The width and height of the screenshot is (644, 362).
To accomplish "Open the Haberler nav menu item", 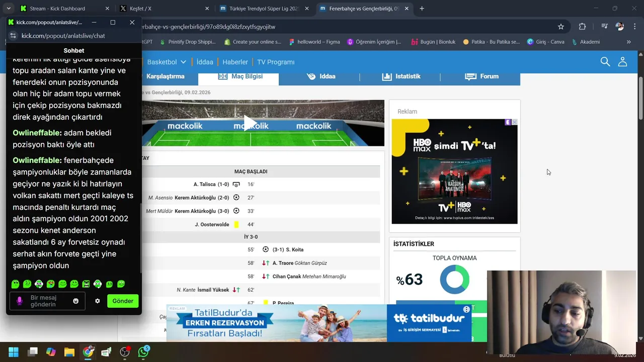I will tap(235, 62).
